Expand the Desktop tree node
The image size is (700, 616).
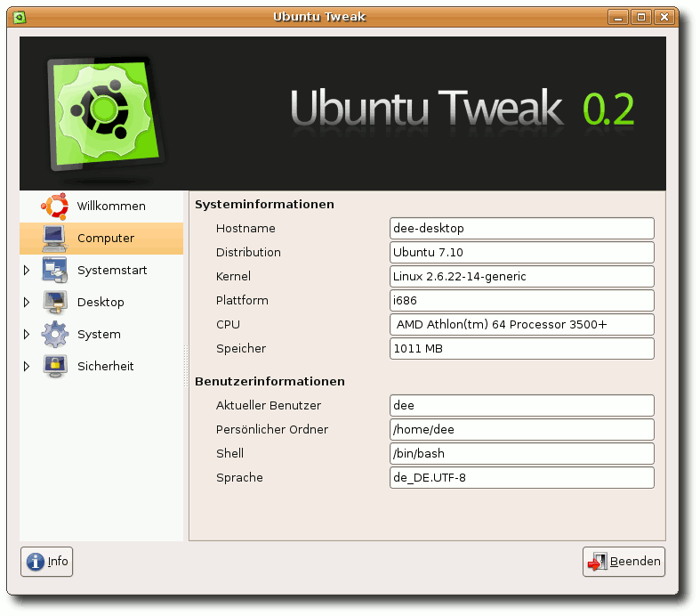tap(27, 303)
